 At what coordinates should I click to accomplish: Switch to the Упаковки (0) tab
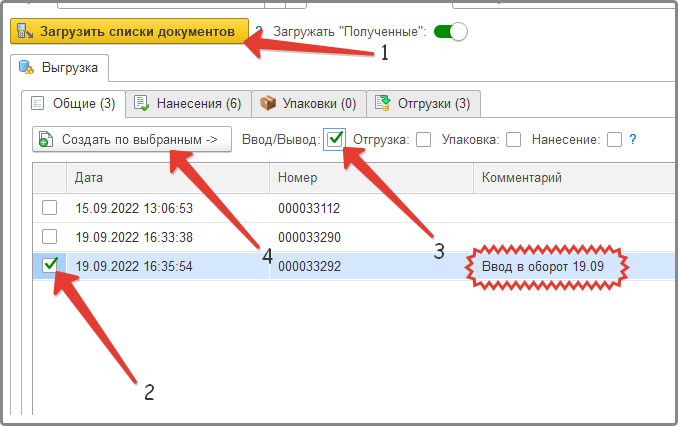coord(309,104)
